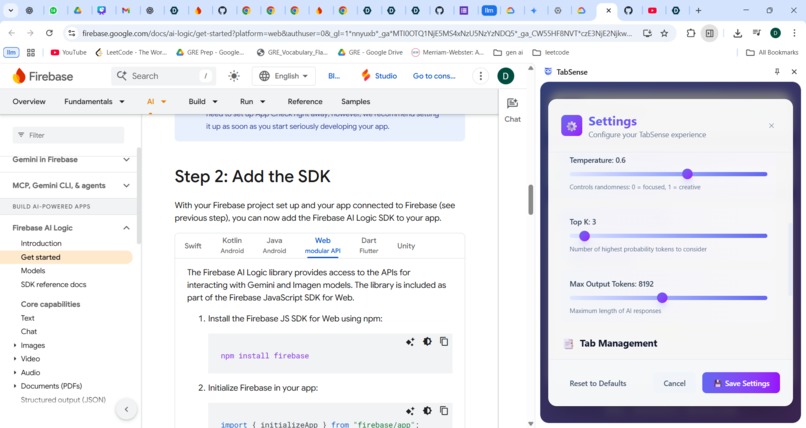Click Gemini explain icon for npm install code

coord(410,342)
